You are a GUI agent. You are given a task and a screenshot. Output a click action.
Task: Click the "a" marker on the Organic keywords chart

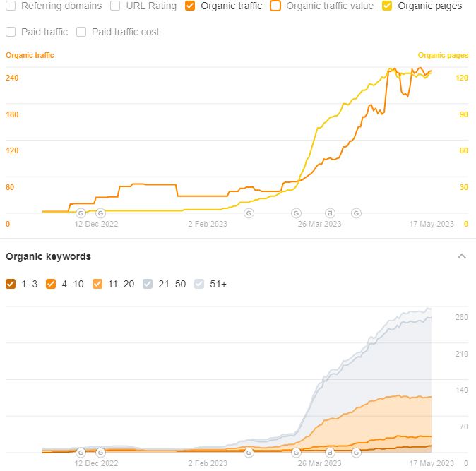(329, 452)
